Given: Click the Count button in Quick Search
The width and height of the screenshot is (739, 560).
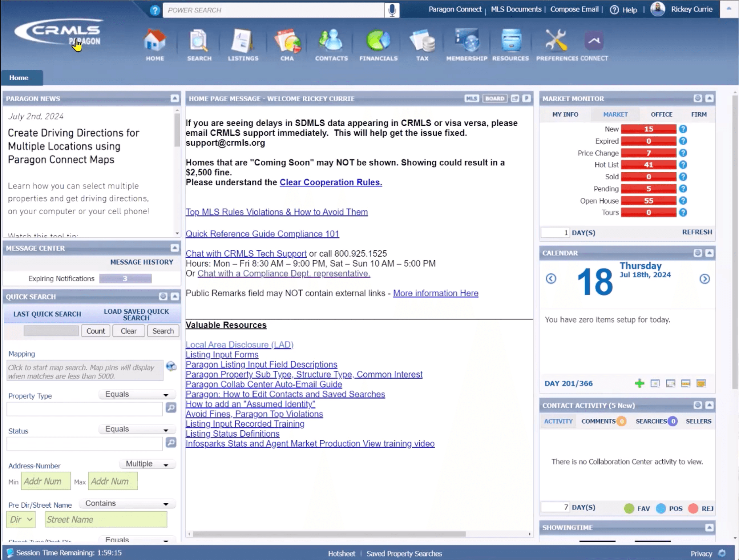Looking at the screenshot, I should tap(95, 331).
